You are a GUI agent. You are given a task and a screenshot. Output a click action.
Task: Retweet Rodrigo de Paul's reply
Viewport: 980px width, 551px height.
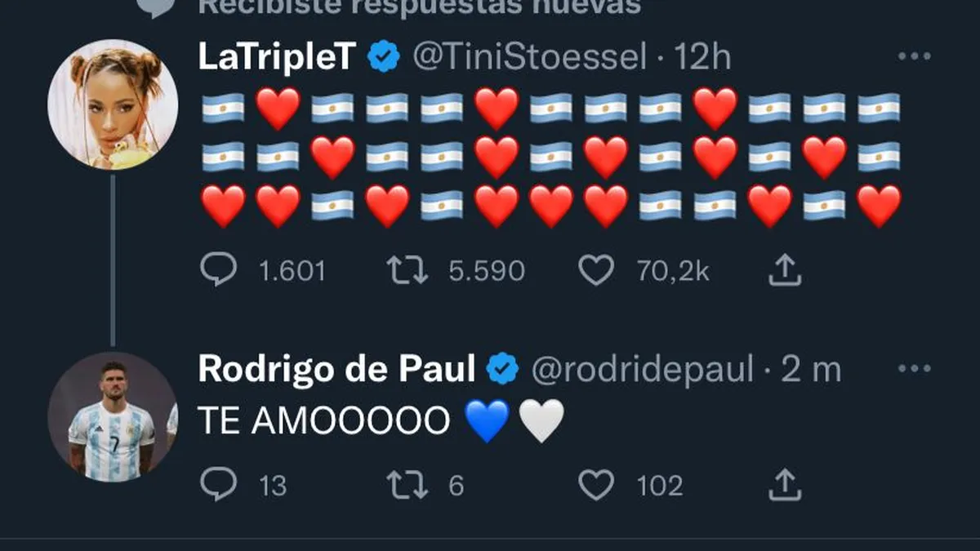[x=407, y=486]
